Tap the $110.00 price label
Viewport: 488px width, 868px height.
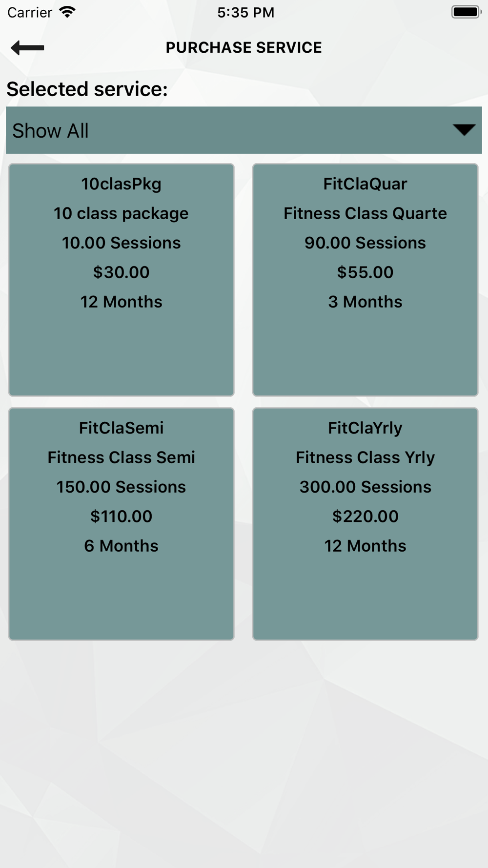(122, 517)
